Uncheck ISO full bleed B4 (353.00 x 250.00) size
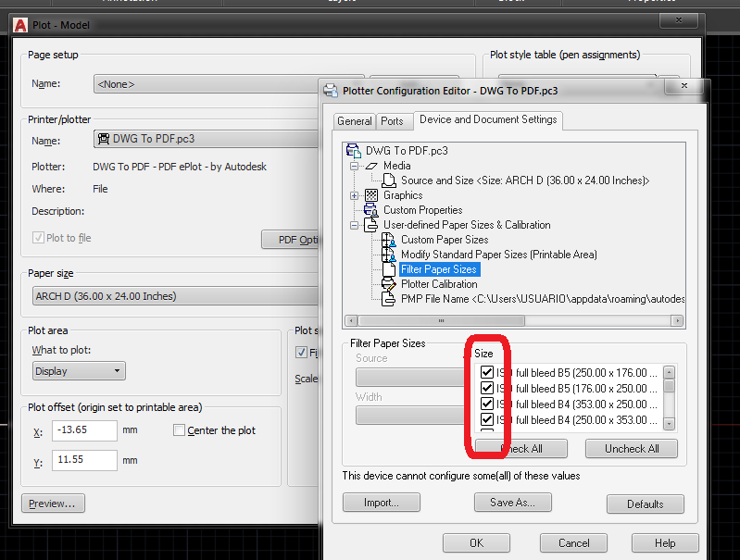The height and width of the screenshot is (560, 740). [x=486, y=404]
